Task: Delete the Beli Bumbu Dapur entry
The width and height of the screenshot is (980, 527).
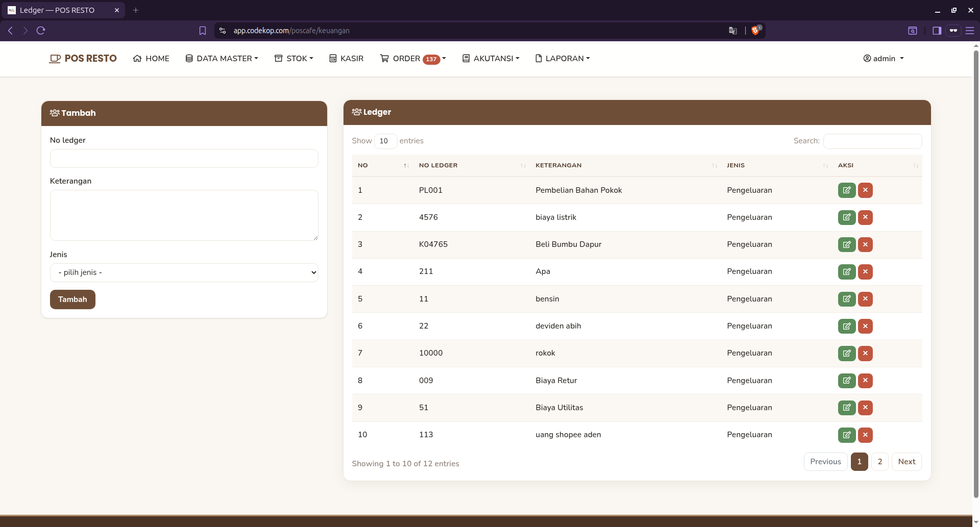Action: click(865, 244)
